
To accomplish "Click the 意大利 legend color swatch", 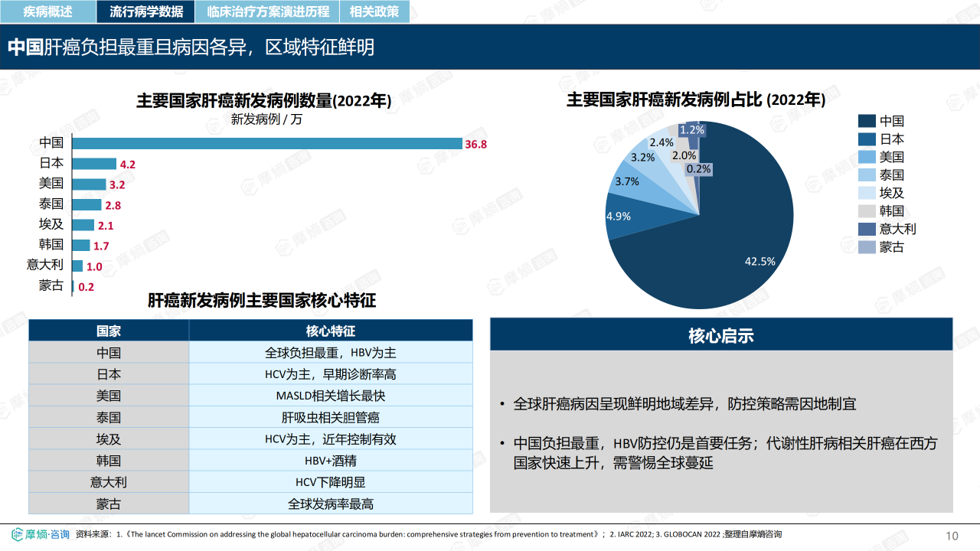I will [x=867, y=229].
